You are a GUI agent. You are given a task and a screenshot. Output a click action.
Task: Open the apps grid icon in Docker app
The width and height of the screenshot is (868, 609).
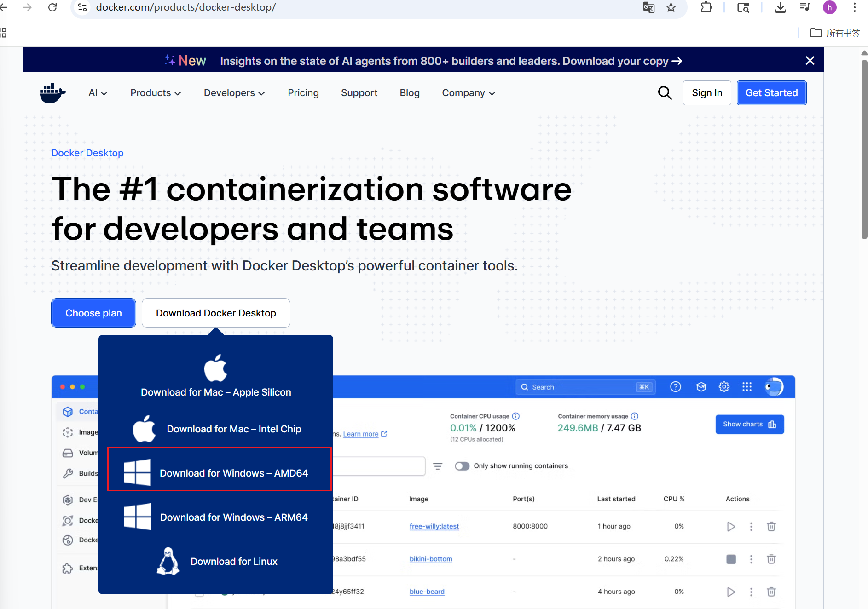point(747,387)
